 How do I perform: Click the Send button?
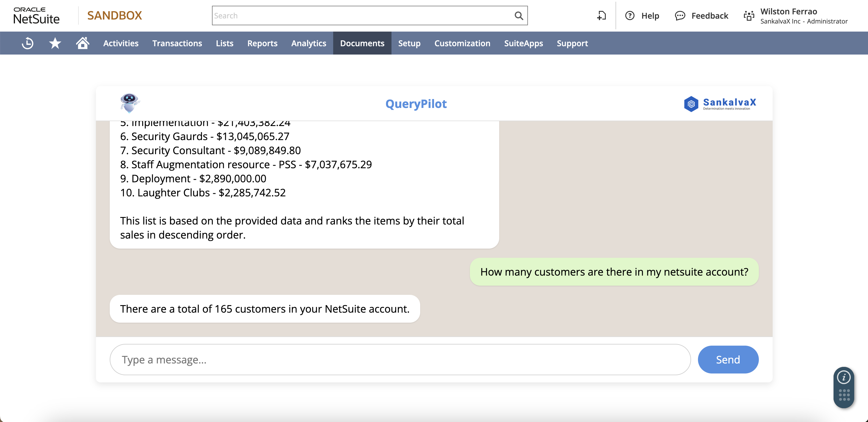click(728, 359)
